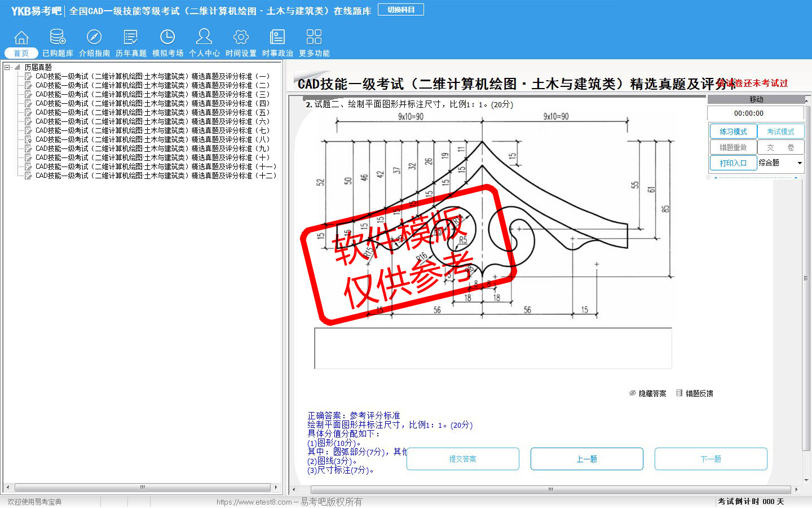Select exam paper (三) in tree
The width and height of the screenshot is (812, 508).
click(x=152, y=94)
